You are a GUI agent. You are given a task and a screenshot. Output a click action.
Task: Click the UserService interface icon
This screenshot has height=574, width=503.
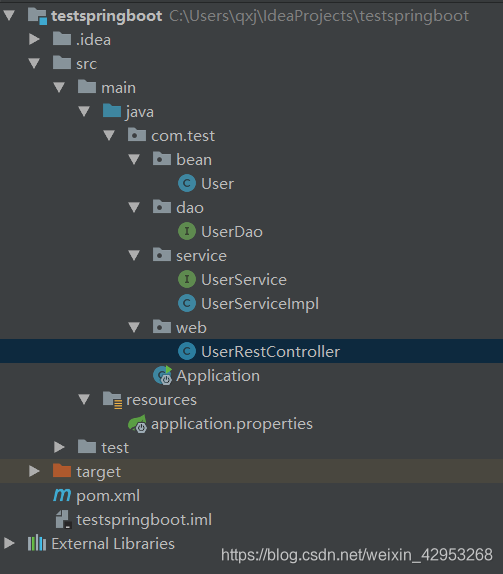pos(187,279)
